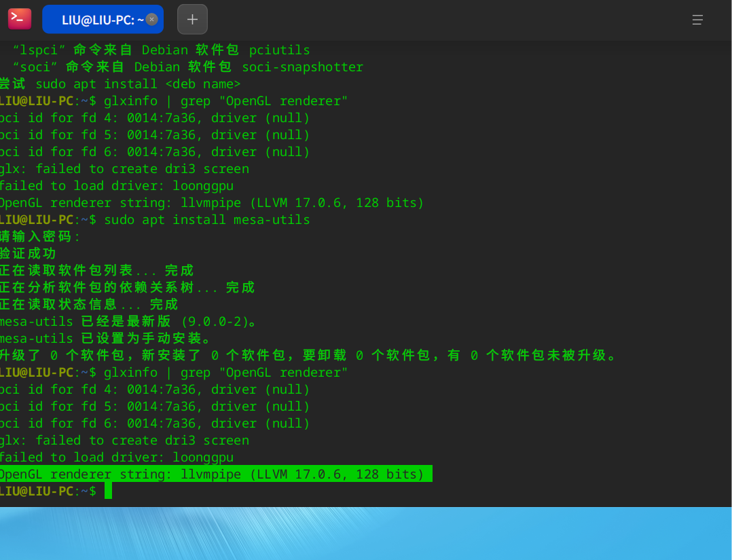Click the green cursor at the last prompt
This screenshot has height=560, width=732.
click(109, 491)
